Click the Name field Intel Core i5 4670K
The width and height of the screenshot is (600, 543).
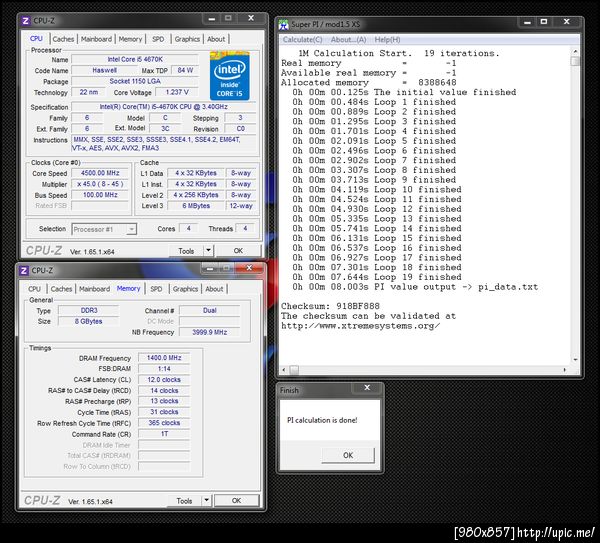pos(135,59)
